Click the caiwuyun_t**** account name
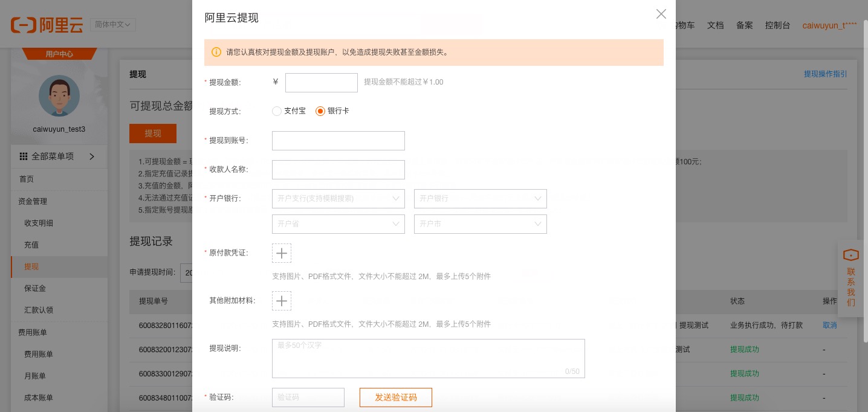Screen dimensions: 868x412 click(x=830, y=25)
